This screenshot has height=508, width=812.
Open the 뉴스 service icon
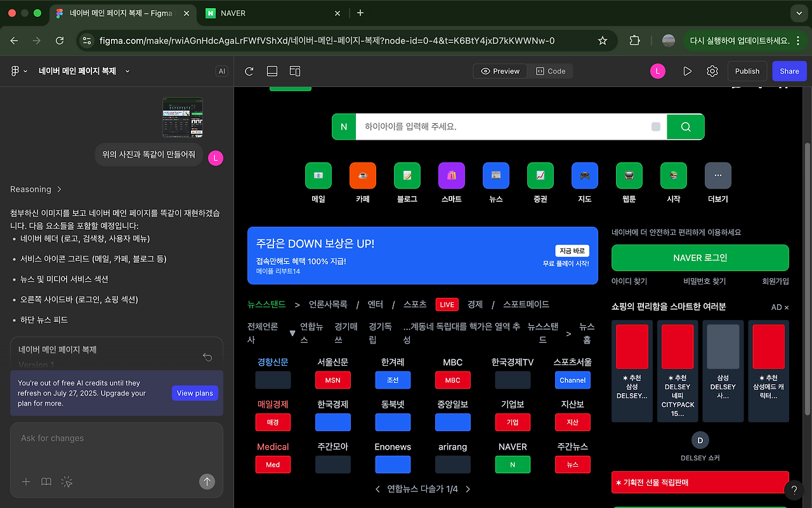tap(496, 176)
